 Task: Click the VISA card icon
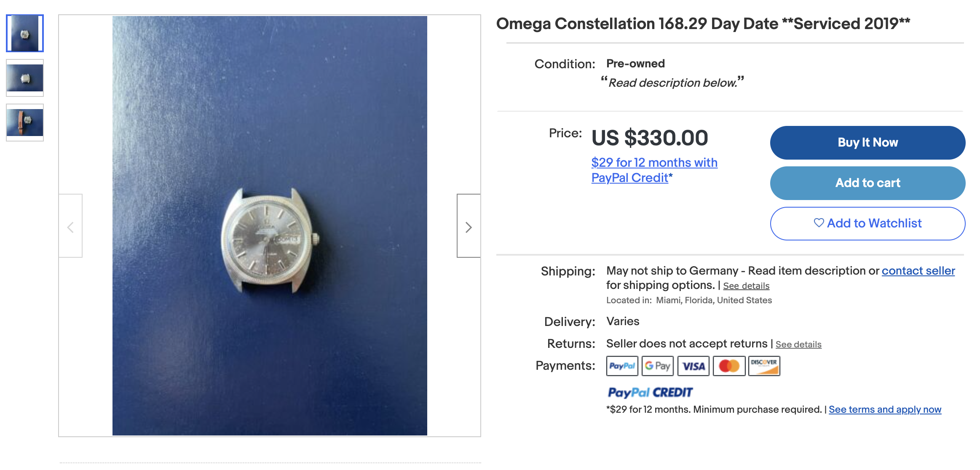coord(693,366)
